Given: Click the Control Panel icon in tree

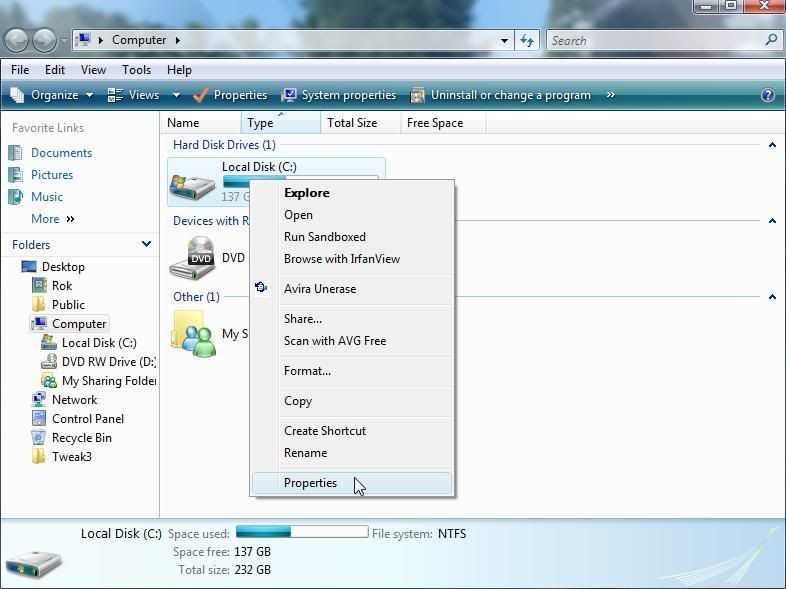Looking at the screenshot, I should 39,419.
